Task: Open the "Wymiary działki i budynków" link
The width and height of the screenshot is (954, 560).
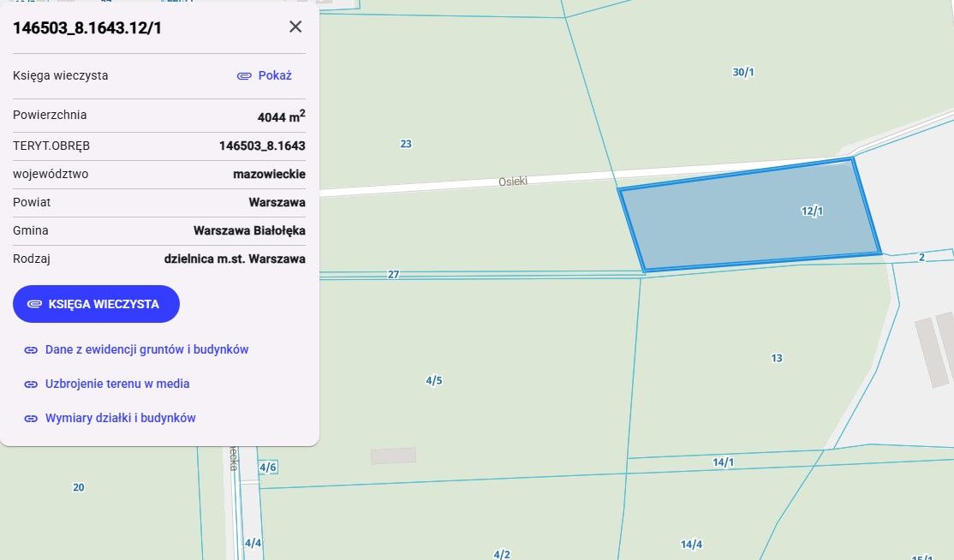Action: (121, 418)
